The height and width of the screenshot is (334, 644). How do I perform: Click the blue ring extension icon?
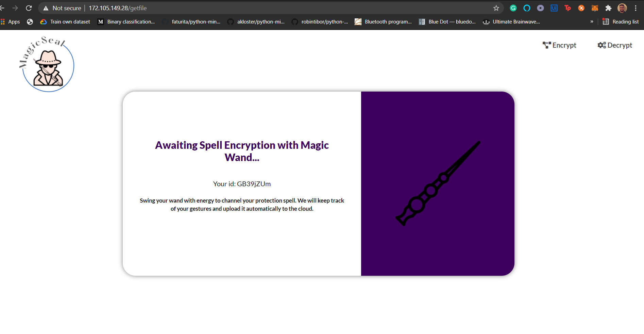tap(527, 8)
